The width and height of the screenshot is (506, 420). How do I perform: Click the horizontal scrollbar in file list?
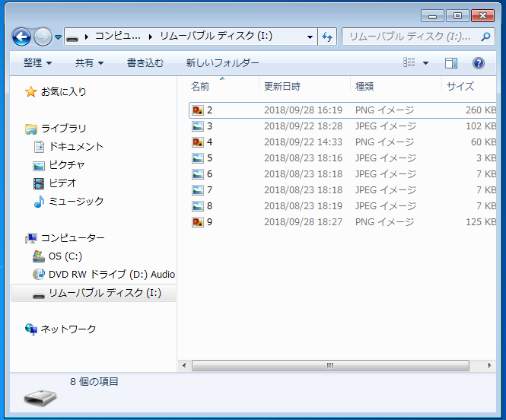[x=330, y=365]
